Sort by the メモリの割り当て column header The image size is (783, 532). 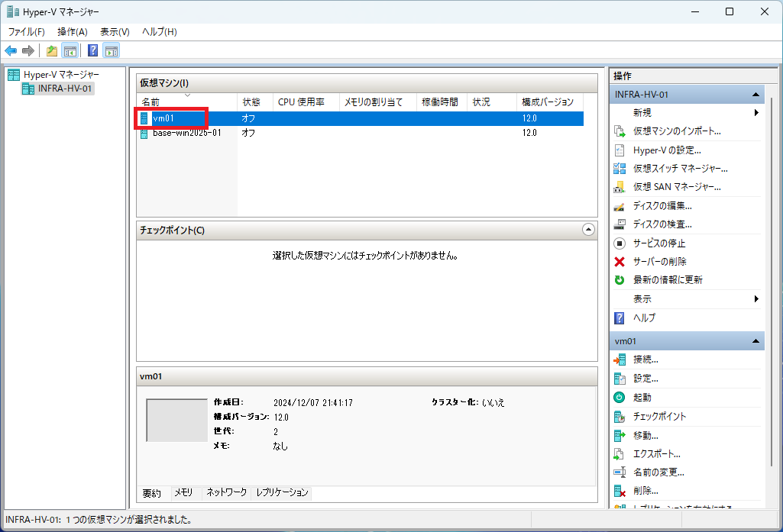pos(378,102)
